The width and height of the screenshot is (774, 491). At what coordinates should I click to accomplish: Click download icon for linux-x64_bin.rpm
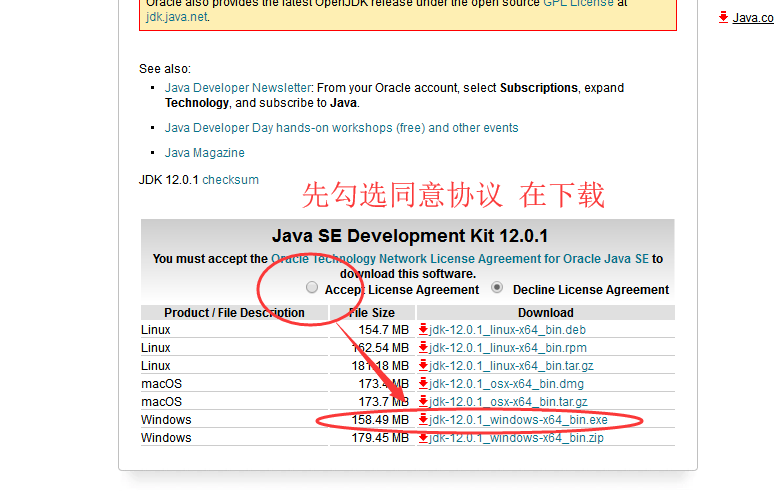coord(423,347)
